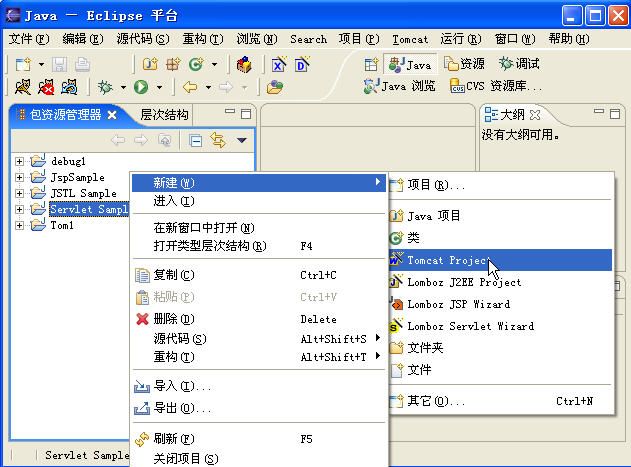Click the yellow Back navigation arrow

click(190, 87)
